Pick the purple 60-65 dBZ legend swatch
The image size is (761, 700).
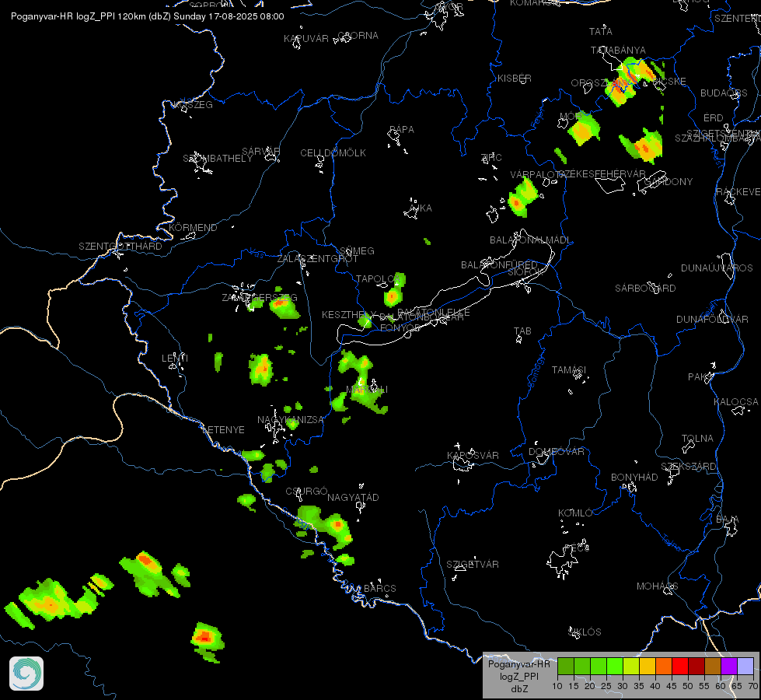(728, 667)
